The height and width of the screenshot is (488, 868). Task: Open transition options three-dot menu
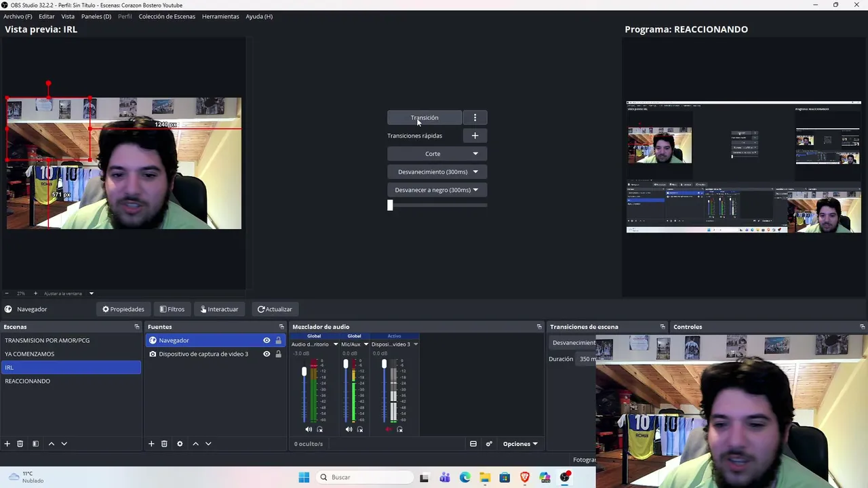[x=475, y=118]
